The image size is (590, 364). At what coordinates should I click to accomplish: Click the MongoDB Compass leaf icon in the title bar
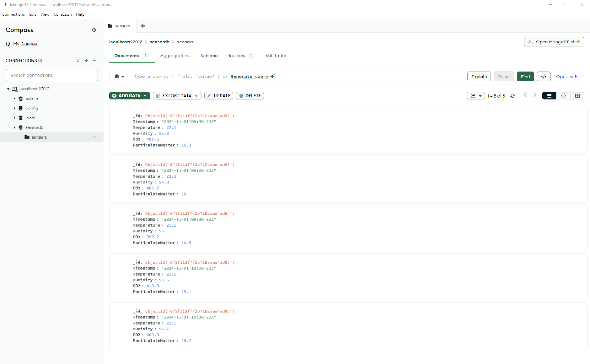(x=6, y=5)
